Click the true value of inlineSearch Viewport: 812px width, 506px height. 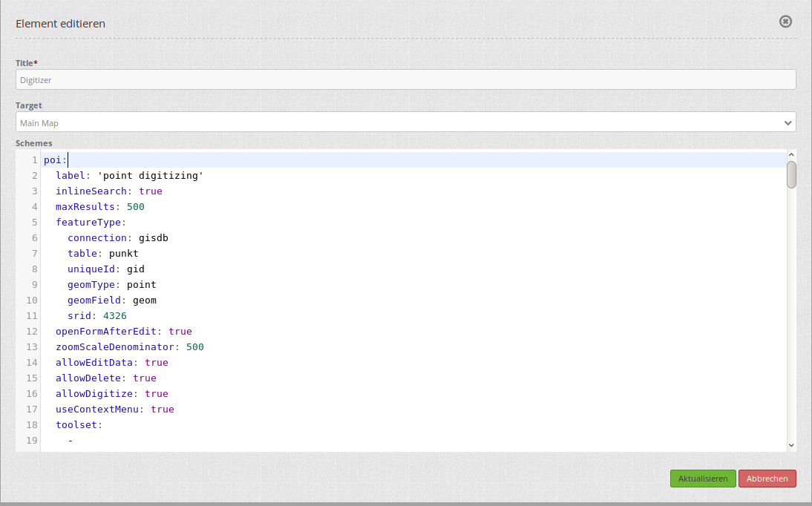click(150, 191)
